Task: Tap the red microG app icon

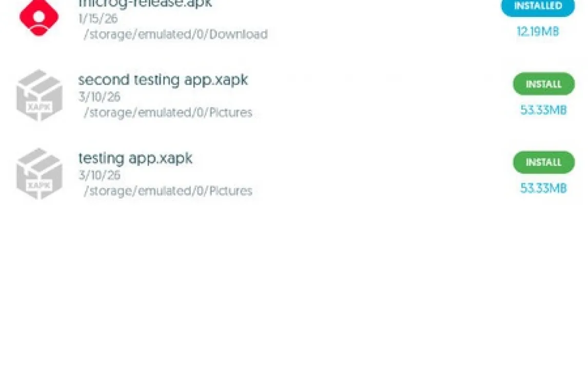Action: click(x=39, y=17)
